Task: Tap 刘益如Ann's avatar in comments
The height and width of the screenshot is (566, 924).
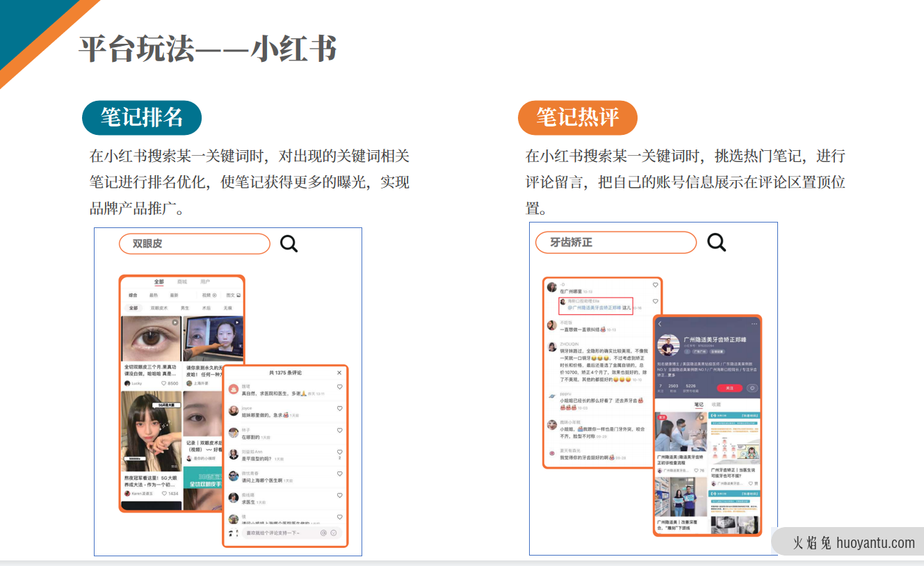Action: (234, 454)
